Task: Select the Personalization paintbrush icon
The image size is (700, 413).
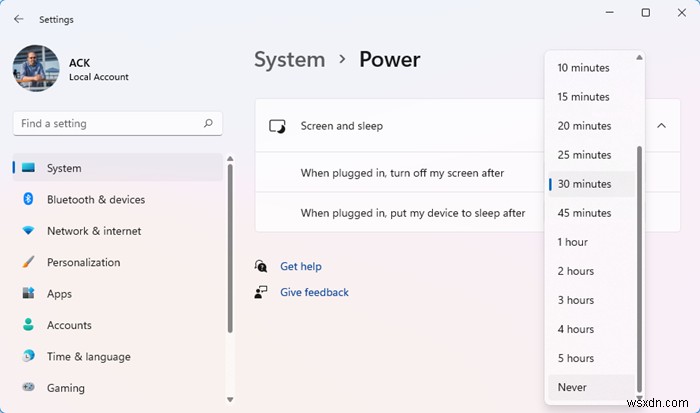Action: pyautogui.click(x=27, y=262)
